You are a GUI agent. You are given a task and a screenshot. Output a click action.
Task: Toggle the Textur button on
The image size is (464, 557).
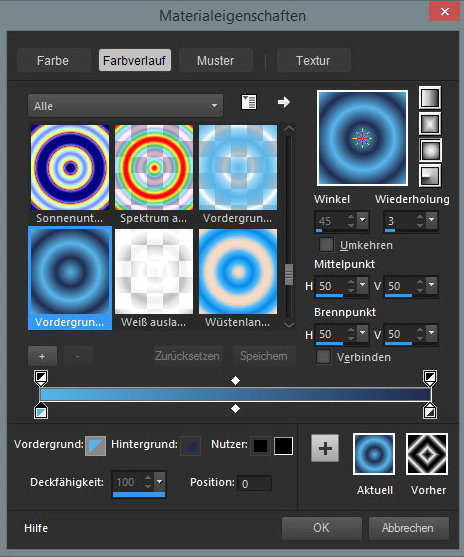[313, 60]
